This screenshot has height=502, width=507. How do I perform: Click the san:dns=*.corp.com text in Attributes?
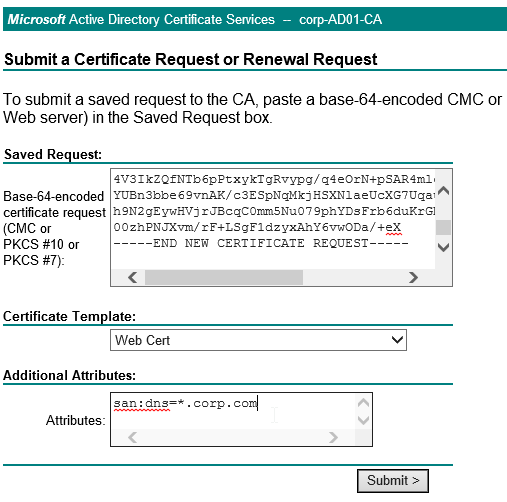point(185,403)
